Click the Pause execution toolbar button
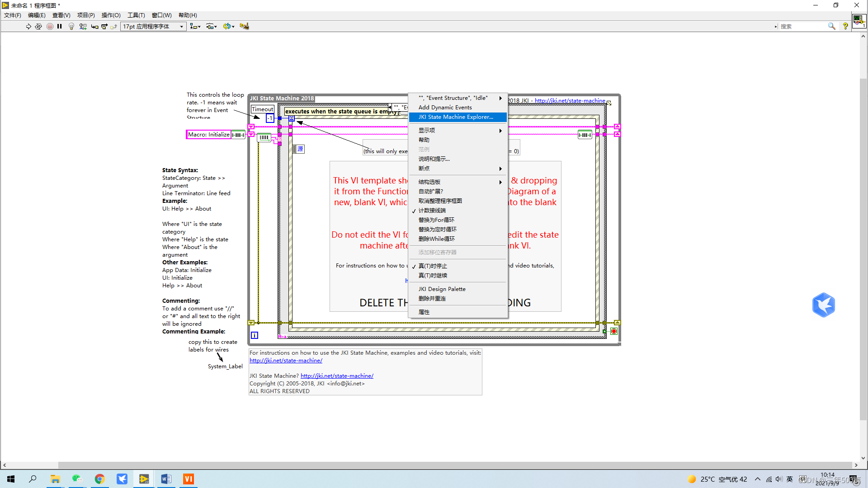This screenshot has height=488, width=868. pos(60,26)
